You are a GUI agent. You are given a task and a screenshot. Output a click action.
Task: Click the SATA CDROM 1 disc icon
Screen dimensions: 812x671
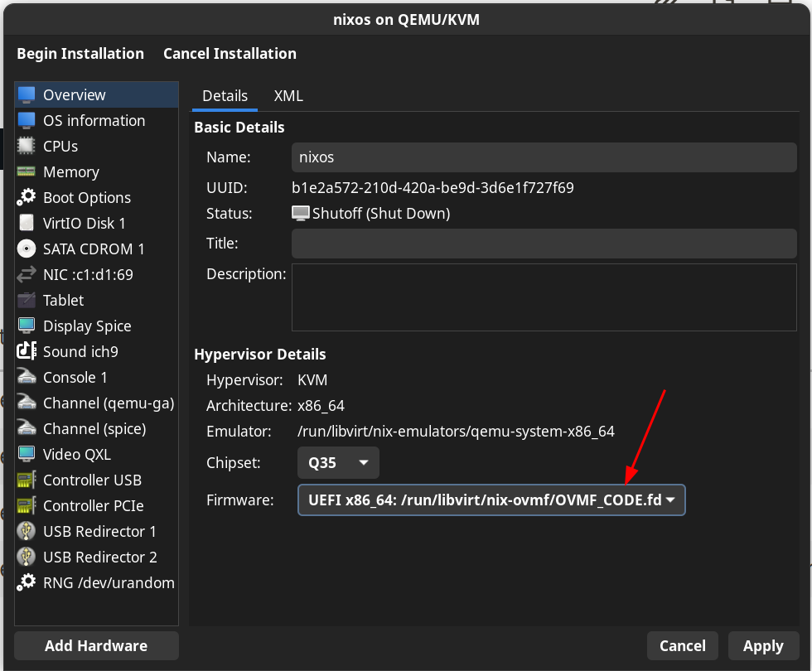coord(27,249)
